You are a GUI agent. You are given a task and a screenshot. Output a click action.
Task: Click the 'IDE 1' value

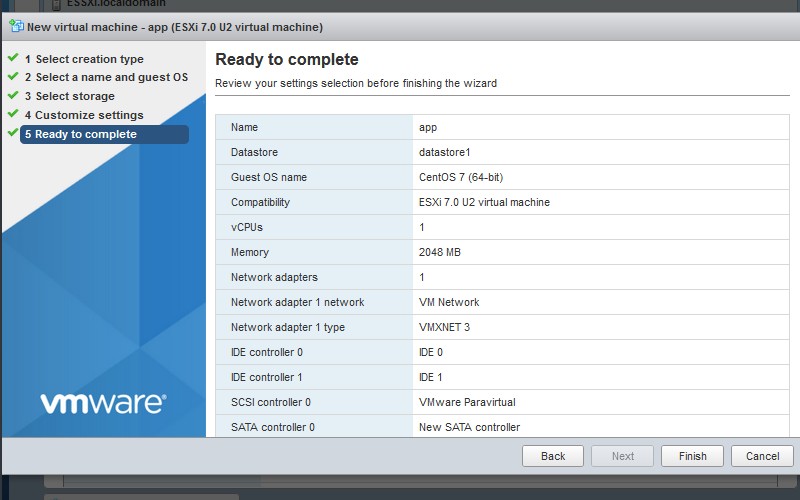click(x=431, y=377)
